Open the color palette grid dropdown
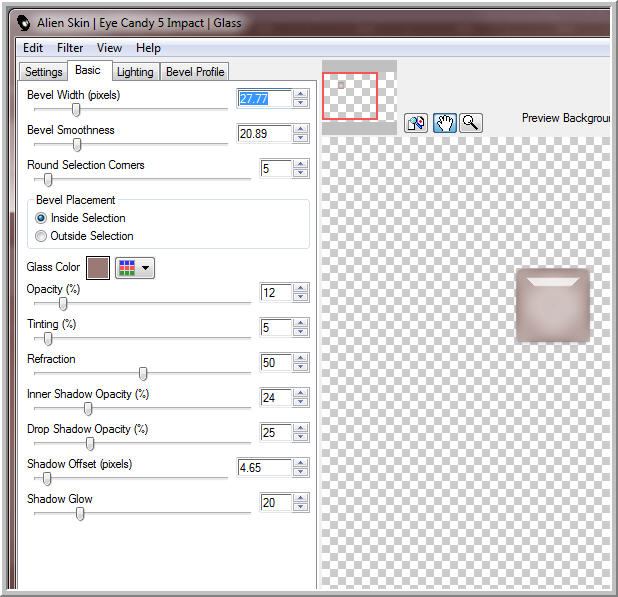The width and height of the screenshot is (618, 597). 135,268
